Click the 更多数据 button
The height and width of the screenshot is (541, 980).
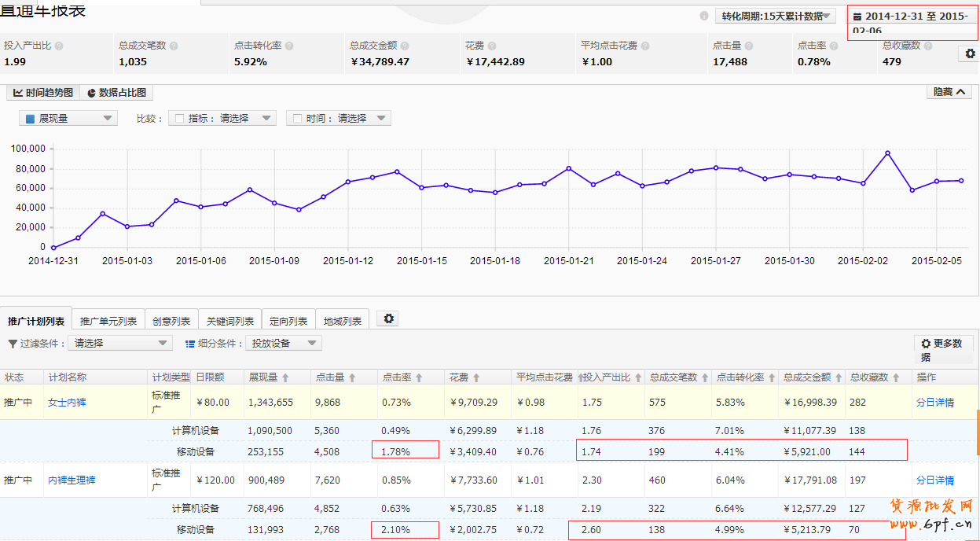click(944, 350)
